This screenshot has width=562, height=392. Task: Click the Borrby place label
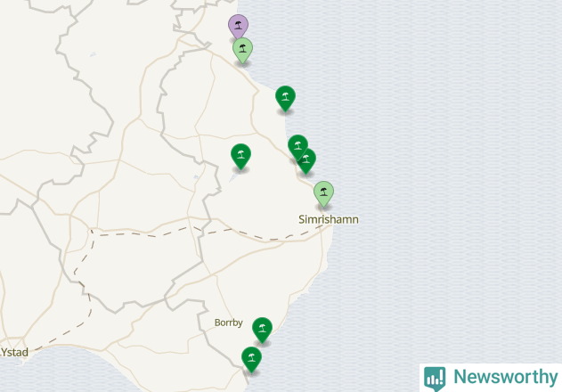(229, 323)
